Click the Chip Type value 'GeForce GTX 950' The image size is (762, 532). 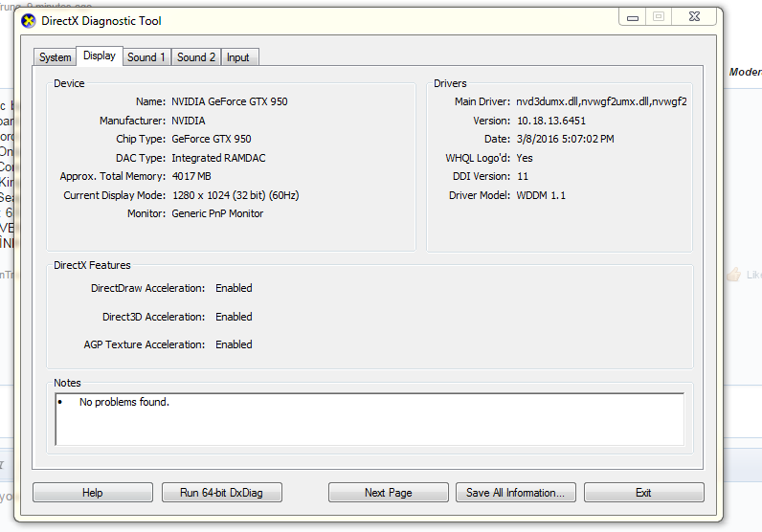point(212,139)
